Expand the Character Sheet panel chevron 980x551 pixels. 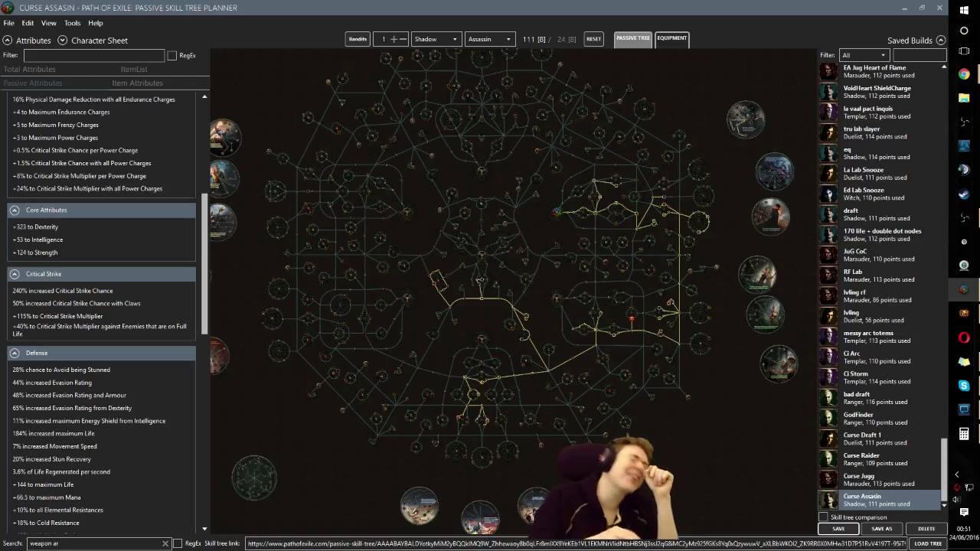(x=63, y=41)
